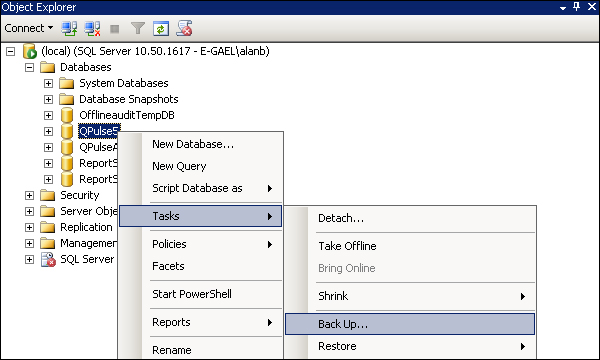Select the Security tree label
Screen dimensions: 600x360
click(x=80, y=195)
